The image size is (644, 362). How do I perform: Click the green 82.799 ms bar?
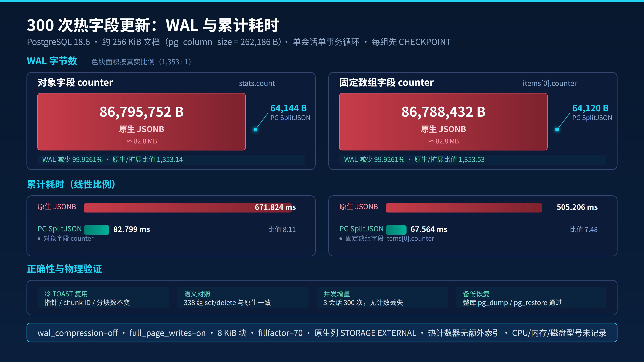[96, 230]
